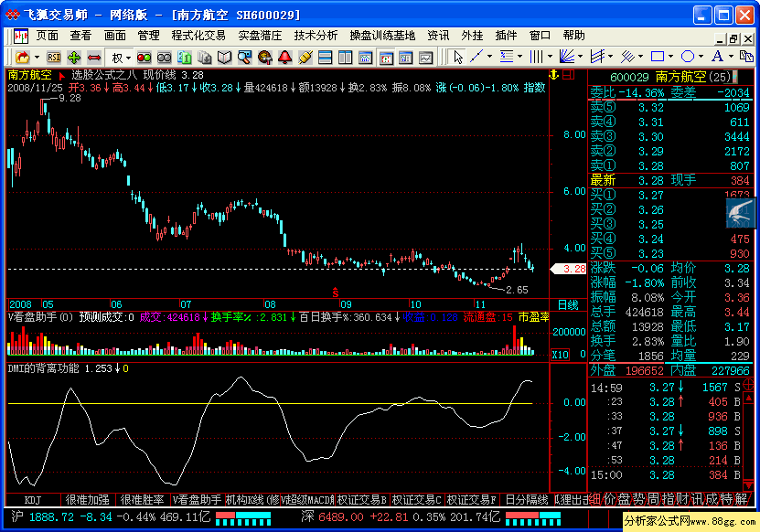Click the green four-way move arrows icon
Screen dimensions: 760x532
pos(74,58)
